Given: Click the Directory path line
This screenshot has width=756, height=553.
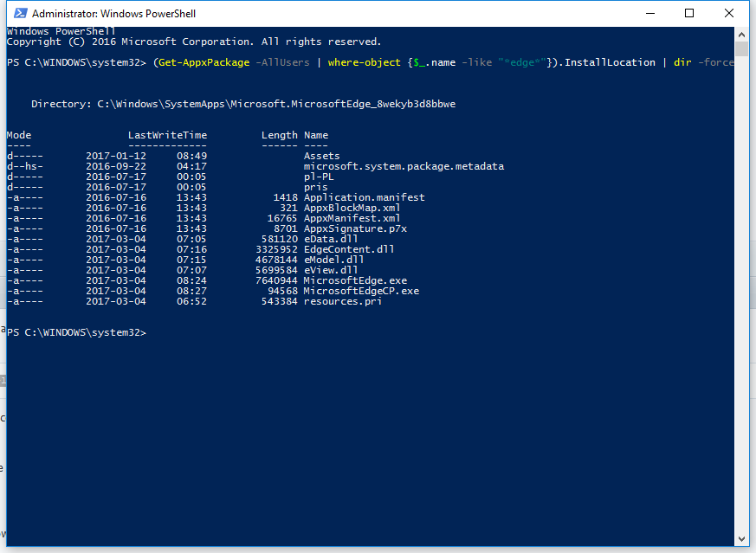Looking at the screenshot, I should pyautogui.click(x=243, y=104).
